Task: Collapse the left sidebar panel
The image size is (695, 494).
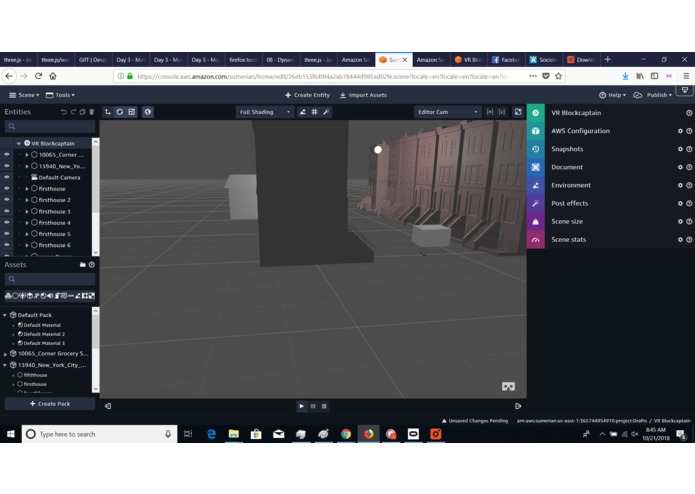Action: click(108, 406)
